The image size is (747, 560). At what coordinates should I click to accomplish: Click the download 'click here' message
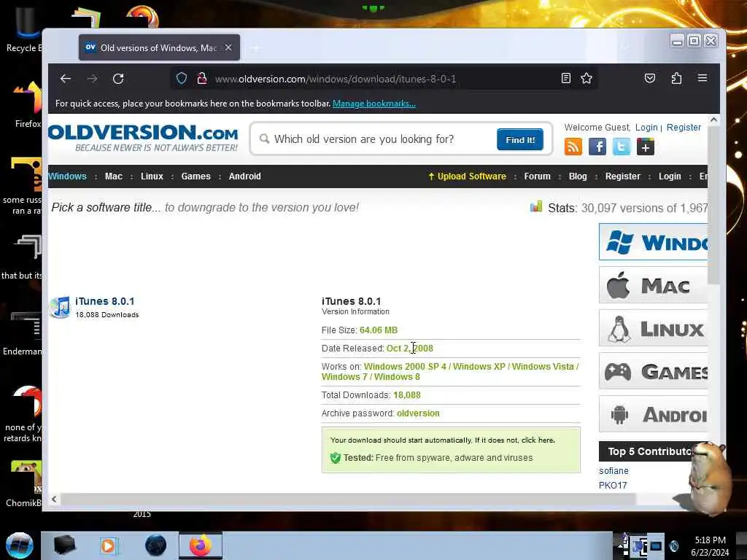pos(538,440)
